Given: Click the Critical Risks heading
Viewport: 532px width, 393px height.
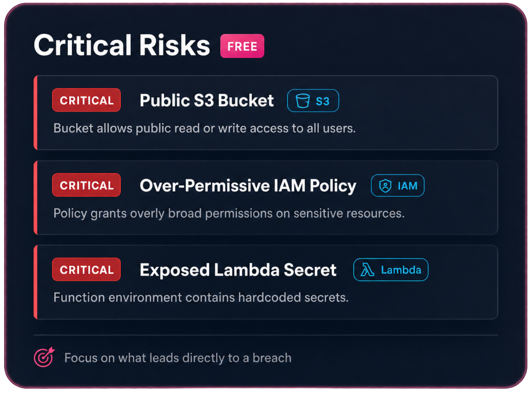Looking at the screenshot, I should pyautogui.click(x=122, y=45).
